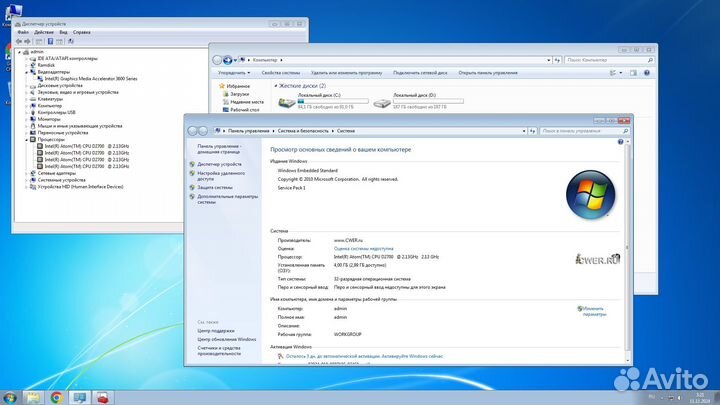Click the Explorer folder taskbar icon
Image resolution: width=720 pixels, height=405 pixels.
(x=35, y=397)
